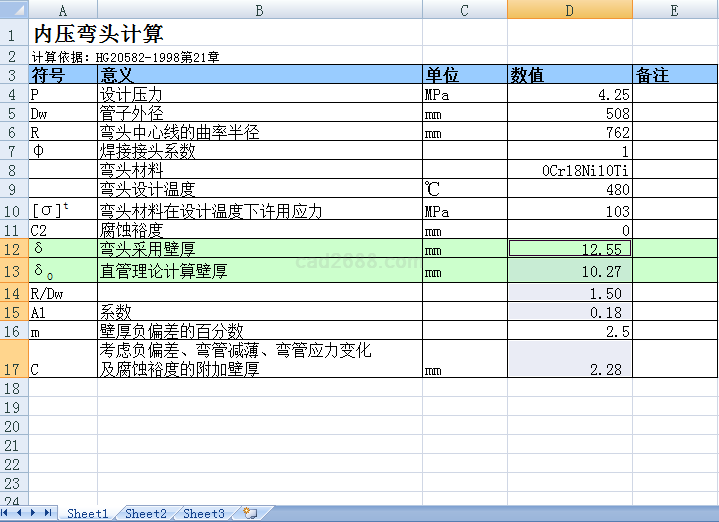The image size is (719, 522).
Task: Insert a new worksheet using tab icon
Action: 250,513
